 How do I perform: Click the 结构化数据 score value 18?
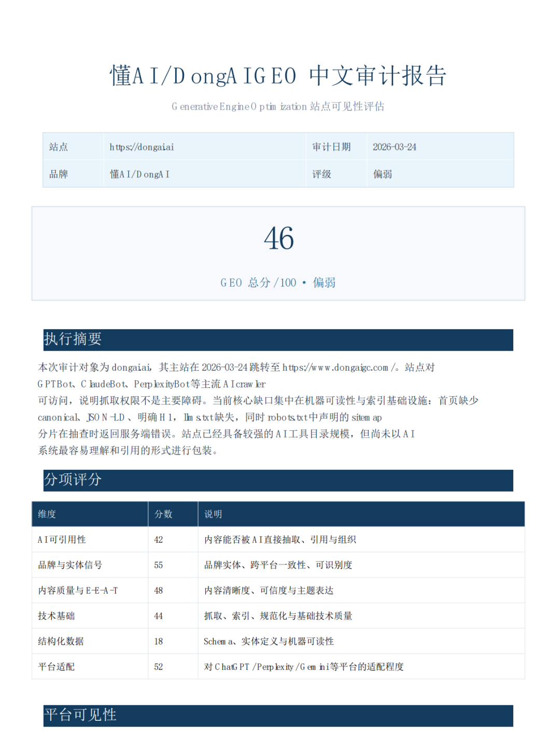(159, 641)
